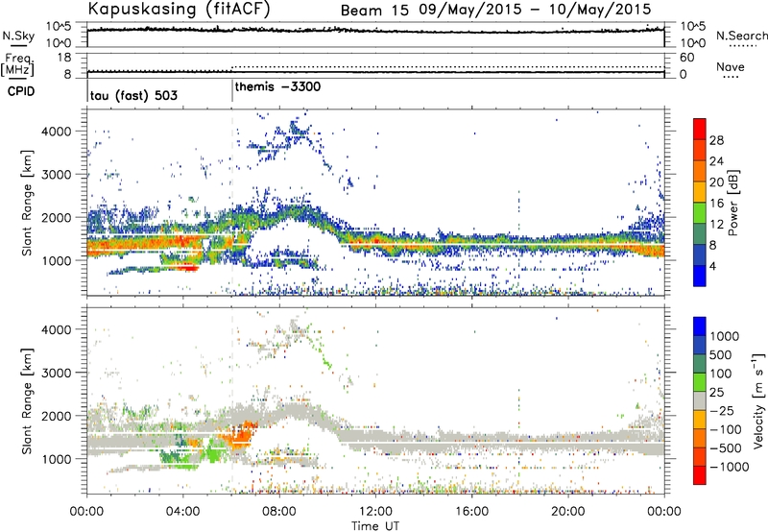Click the red -1000 Velocity color bar segment

click(x=700, y=475)
